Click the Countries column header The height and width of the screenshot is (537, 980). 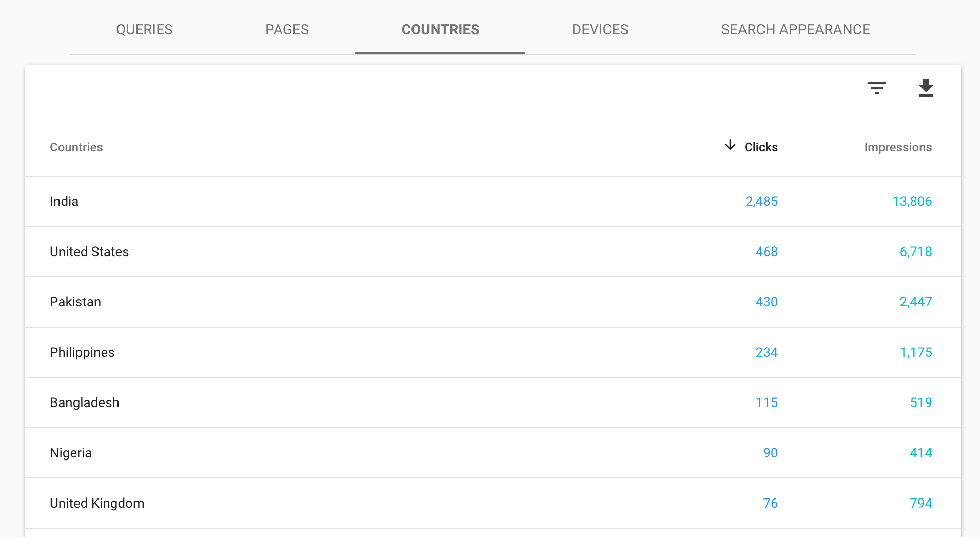tap(76, 147)
